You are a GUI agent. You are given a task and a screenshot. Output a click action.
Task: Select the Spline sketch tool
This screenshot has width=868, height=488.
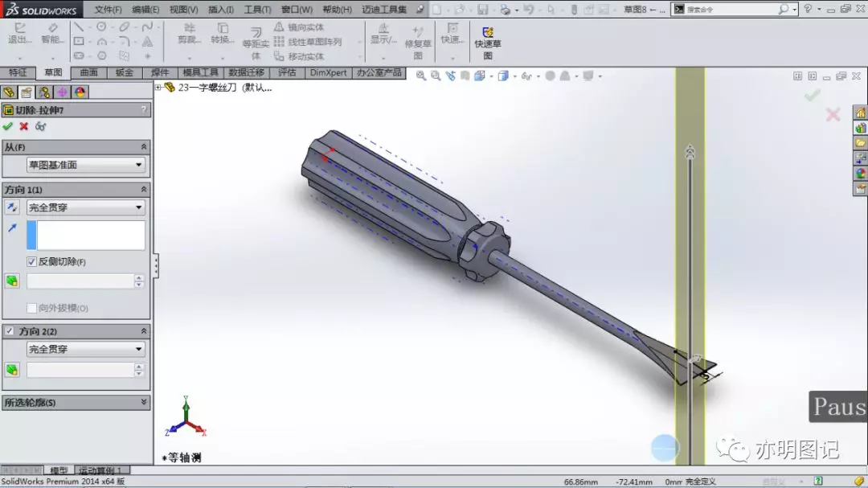point(147,27)
